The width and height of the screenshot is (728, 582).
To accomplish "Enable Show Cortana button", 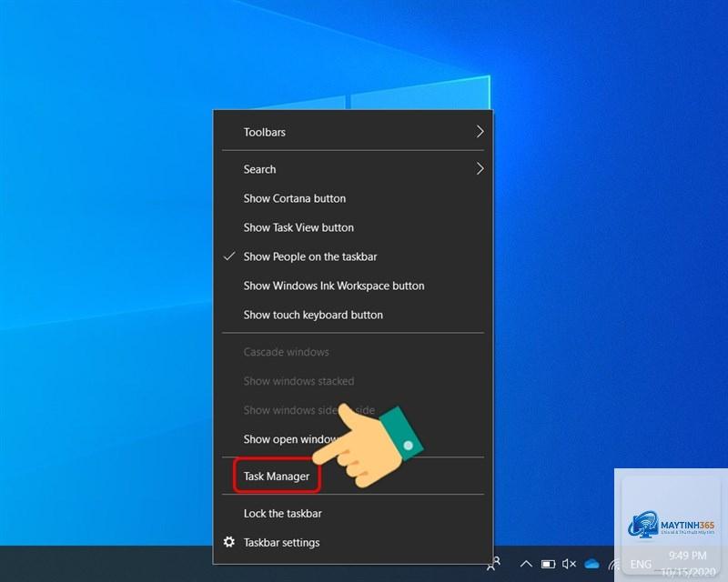I will (x=353, y=198).
